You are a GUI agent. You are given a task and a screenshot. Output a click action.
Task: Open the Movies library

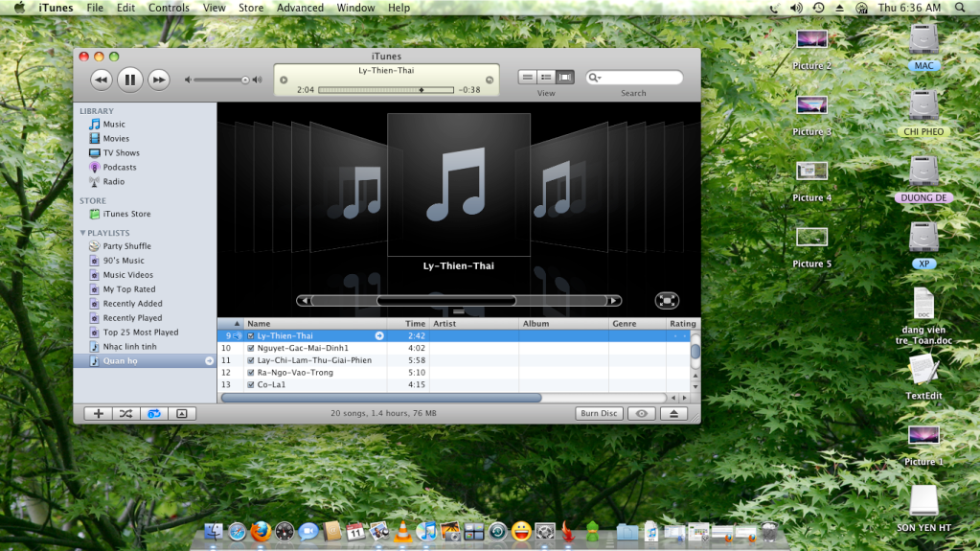coord(116,138)
